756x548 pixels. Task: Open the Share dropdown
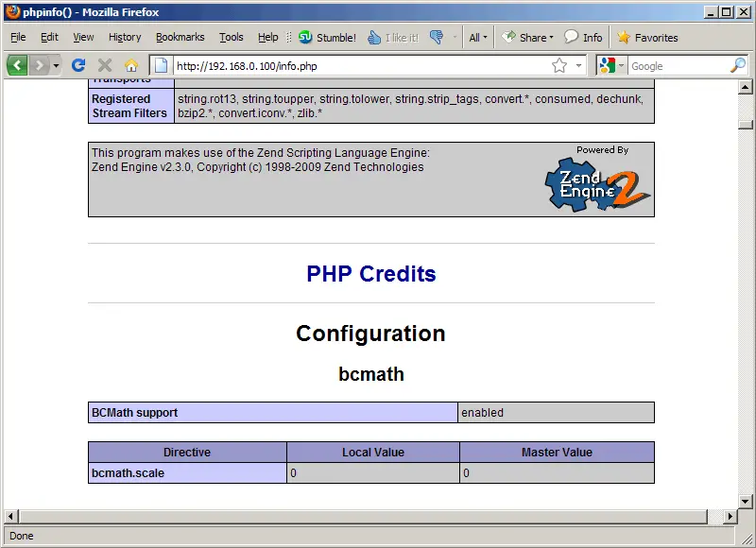[527, 38]
